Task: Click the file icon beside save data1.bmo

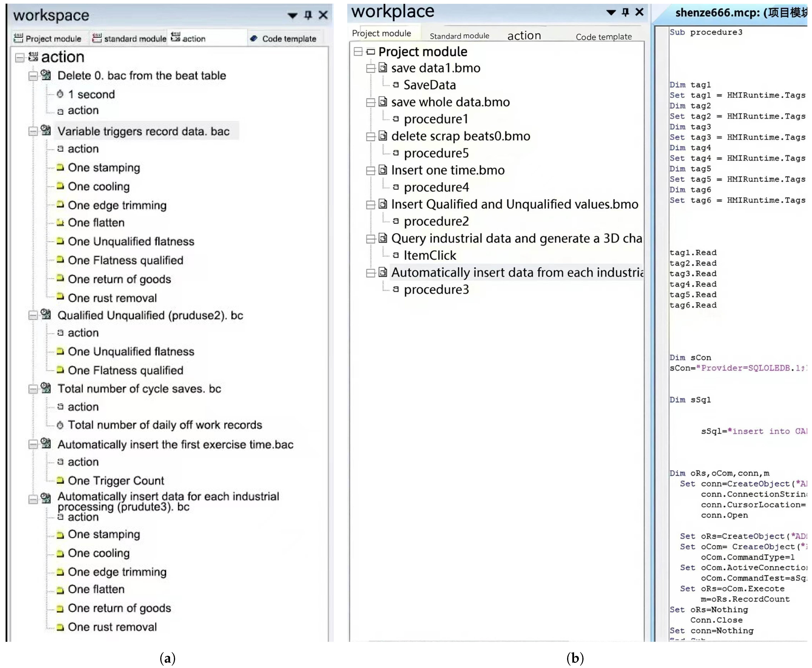Action: (383, 68)
